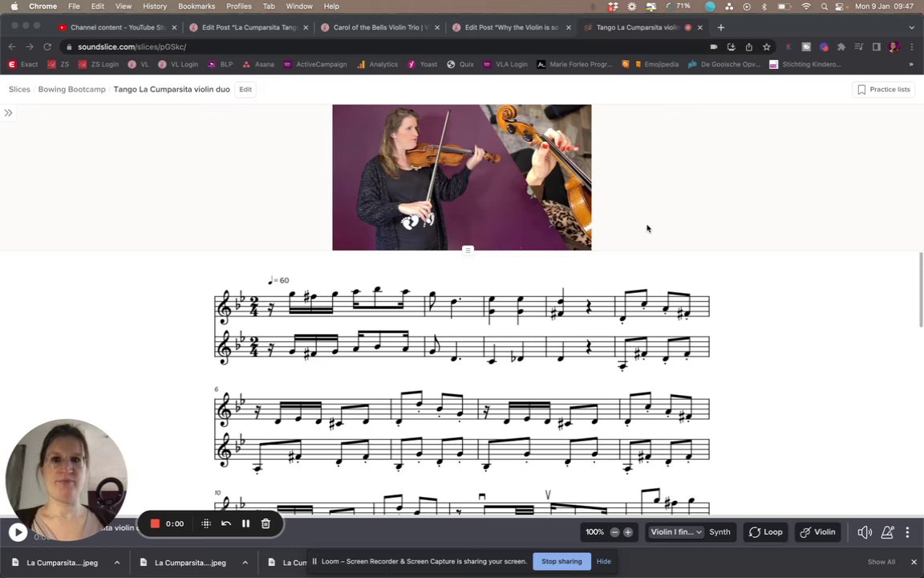Click the tempo marking quarter note = 60

(x=278, y=280)
